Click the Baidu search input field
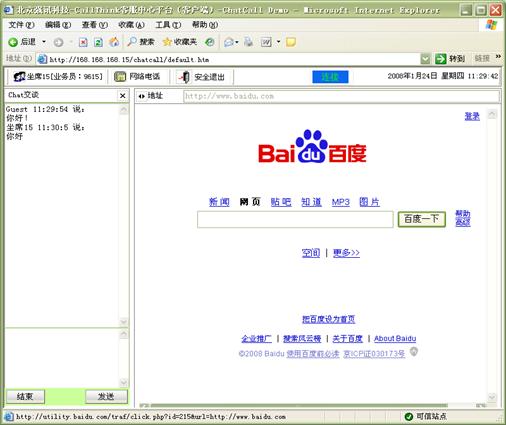Image resolution: width=506 pixels, height=425 pixels. 295,219
